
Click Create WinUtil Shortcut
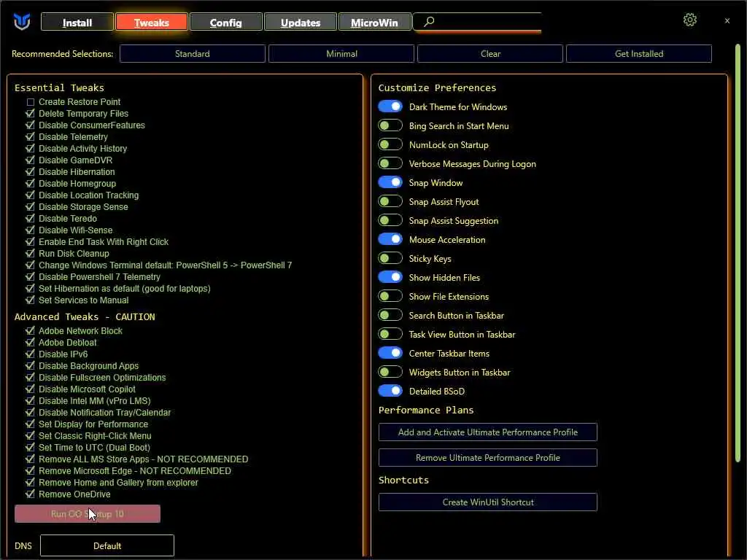[x=488, y=502]
